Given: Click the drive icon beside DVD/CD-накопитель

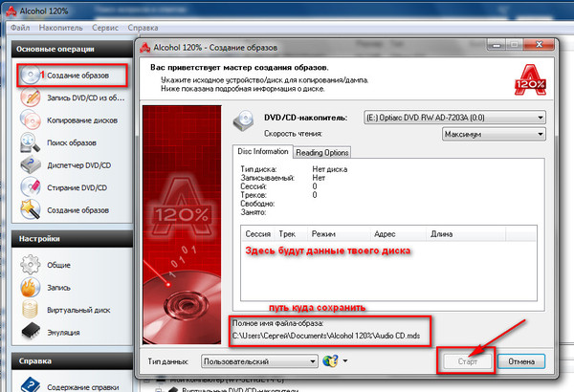Looking at the screenshot, I should tap(243, 121).
